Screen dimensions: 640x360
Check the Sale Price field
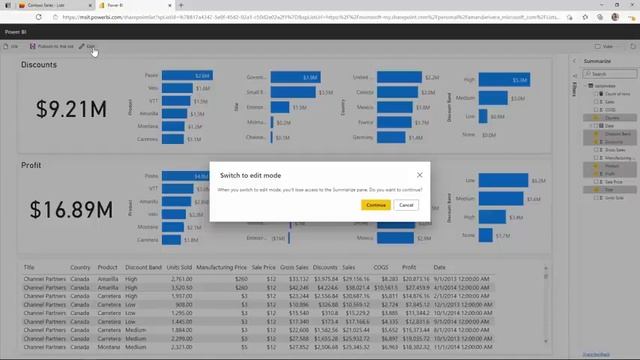pos(596,182)
